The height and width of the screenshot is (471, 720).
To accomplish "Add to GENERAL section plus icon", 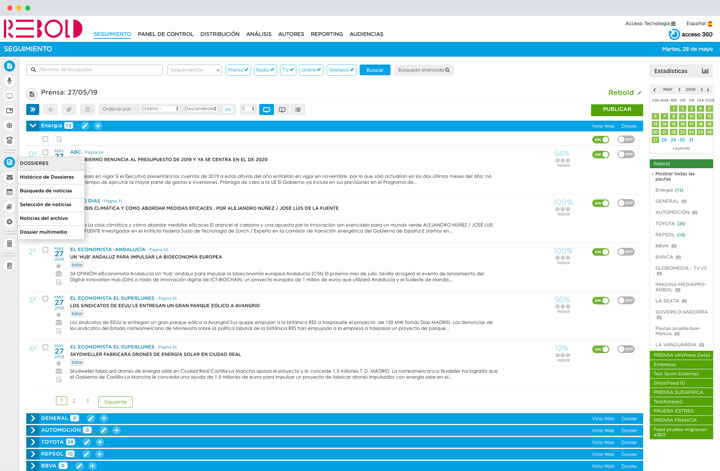I will (x=104, y=418).
